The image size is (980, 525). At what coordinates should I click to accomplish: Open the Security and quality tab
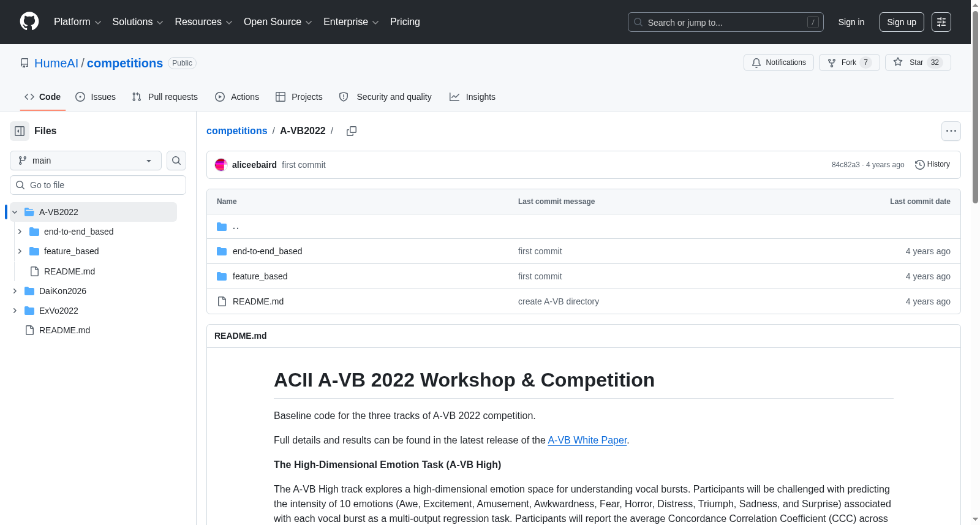coord(385,97)
